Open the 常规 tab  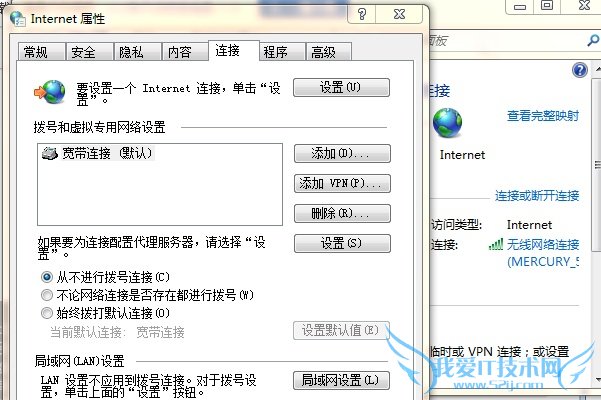click(x=41, y=52)
